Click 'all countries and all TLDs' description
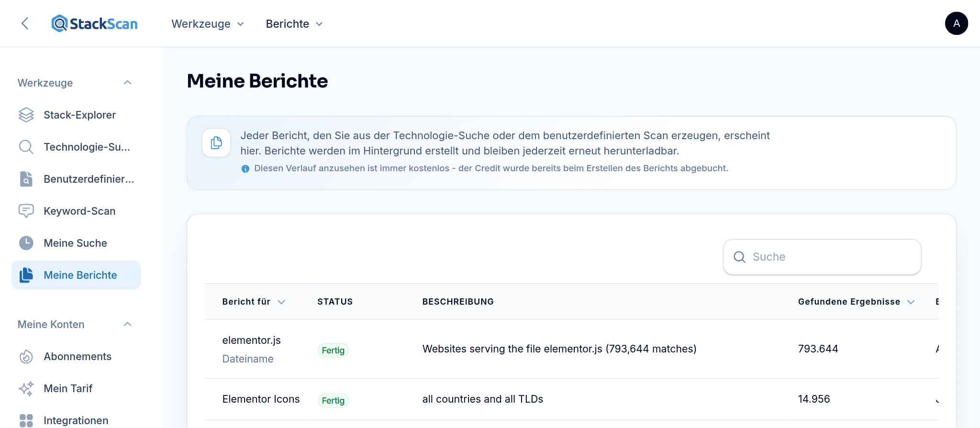Viewport: 980px width, 428px height. pyautogui.click(x=482, y=399)
